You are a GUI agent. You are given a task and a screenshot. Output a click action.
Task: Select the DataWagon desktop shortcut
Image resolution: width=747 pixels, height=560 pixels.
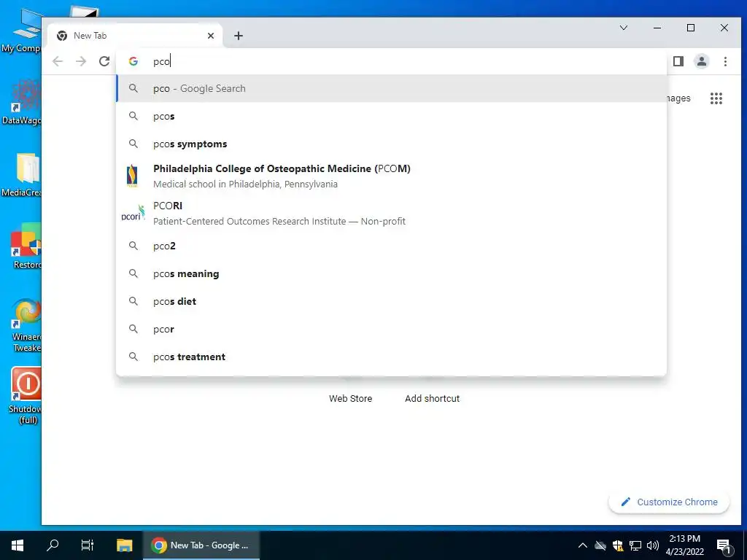[21, 102]
